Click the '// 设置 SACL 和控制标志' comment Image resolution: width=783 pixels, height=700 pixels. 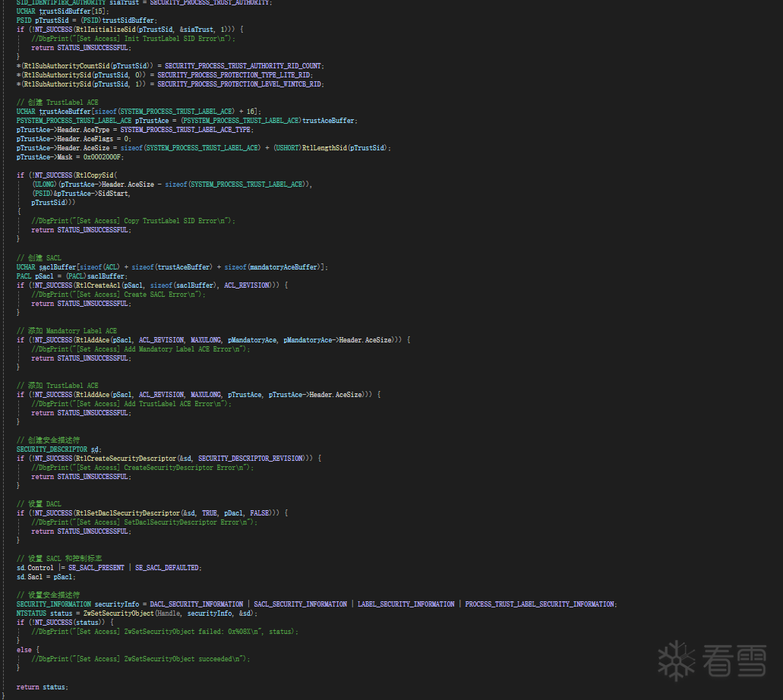59,558
